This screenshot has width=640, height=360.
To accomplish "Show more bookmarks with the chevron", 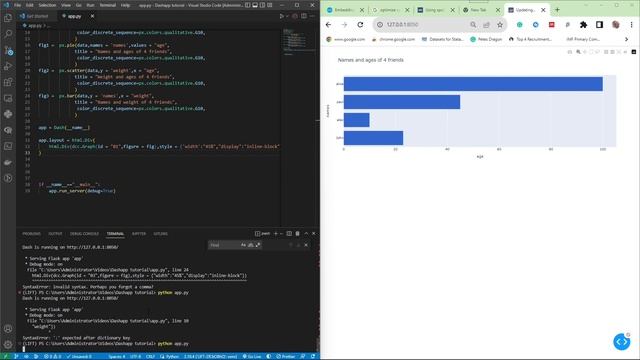I will 627,39.
